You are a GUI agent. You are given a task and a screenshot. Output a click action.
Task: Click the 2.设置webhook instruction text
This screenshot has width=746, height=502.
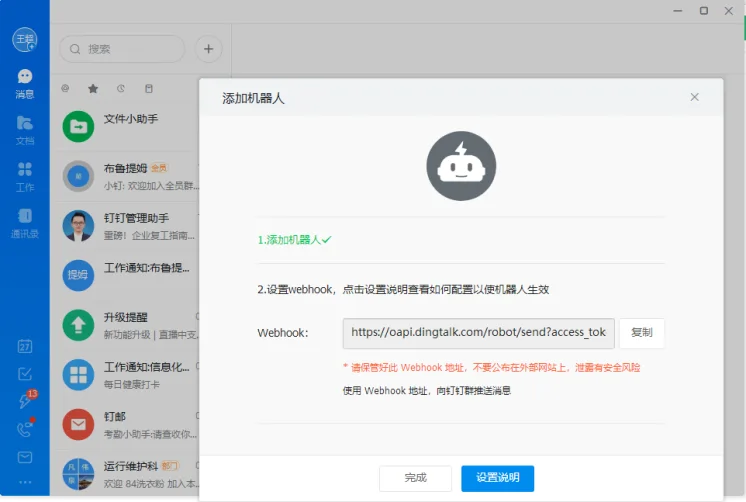[x=403, y=289]
